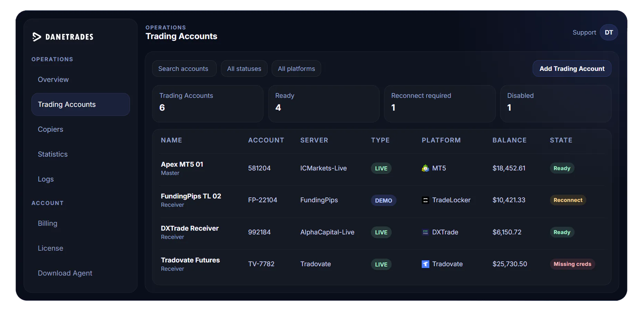Click Ready state for Apex MT5 01
This screenshot has height=316, width=644.
click(562, 168)
